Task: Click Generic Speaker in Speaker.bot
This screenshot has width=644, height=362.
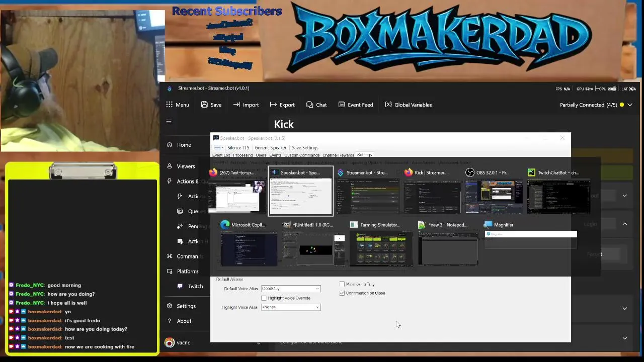Action: click(270, 148)
